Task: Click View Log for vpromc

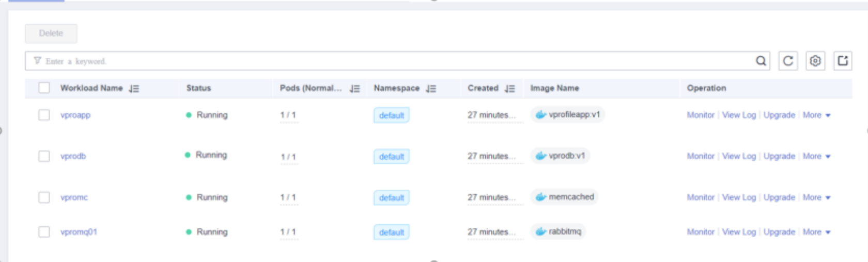Action: pyautogui.click(x=739, y=198)
